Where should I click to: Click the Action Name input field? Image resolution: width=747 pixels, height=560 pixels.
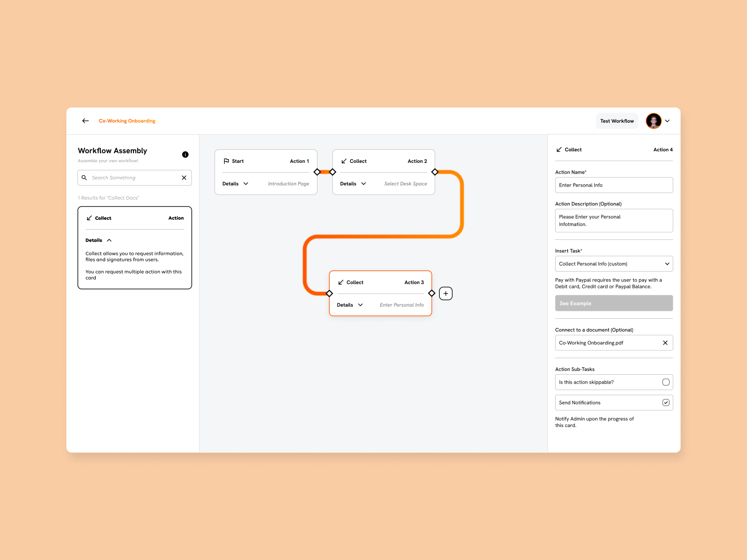coord(613,185)
